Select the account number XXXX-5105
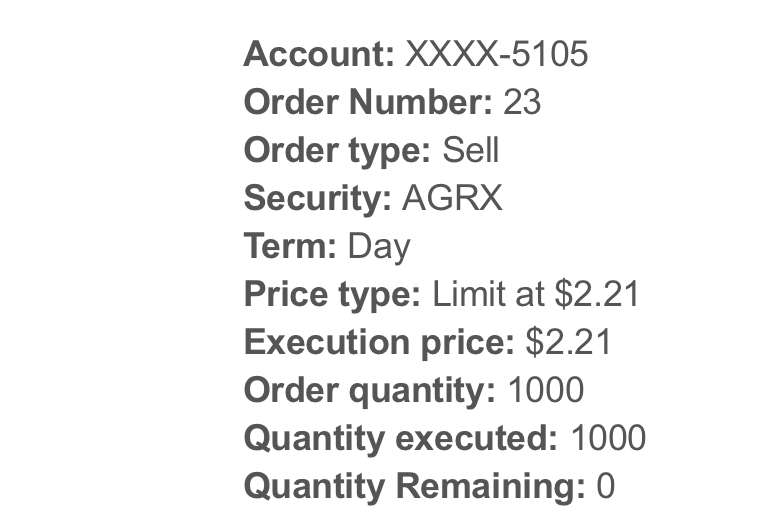784x522 pixels. [x=496, y=54]
